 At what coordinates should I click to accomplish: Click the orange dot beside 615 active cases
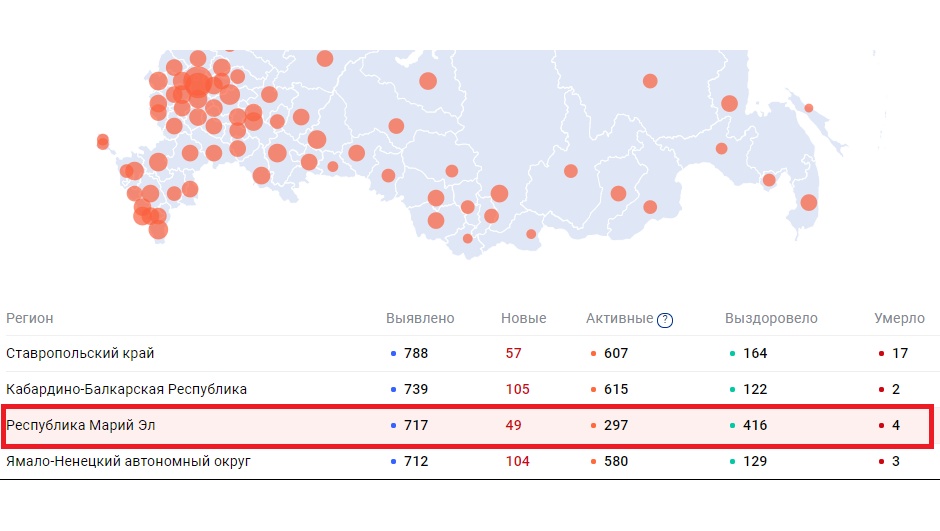[x=594, y=390]
